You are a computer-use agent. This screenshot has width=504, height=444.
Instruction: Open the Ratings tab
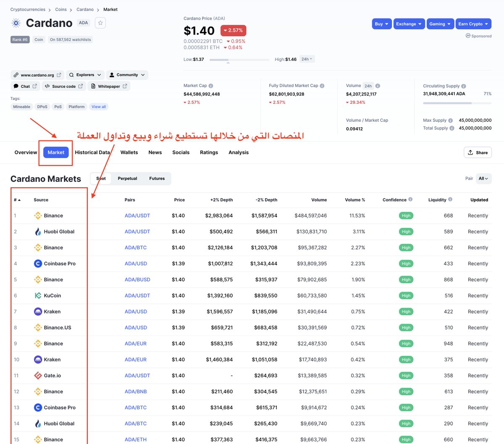click(x=209, y=152)
